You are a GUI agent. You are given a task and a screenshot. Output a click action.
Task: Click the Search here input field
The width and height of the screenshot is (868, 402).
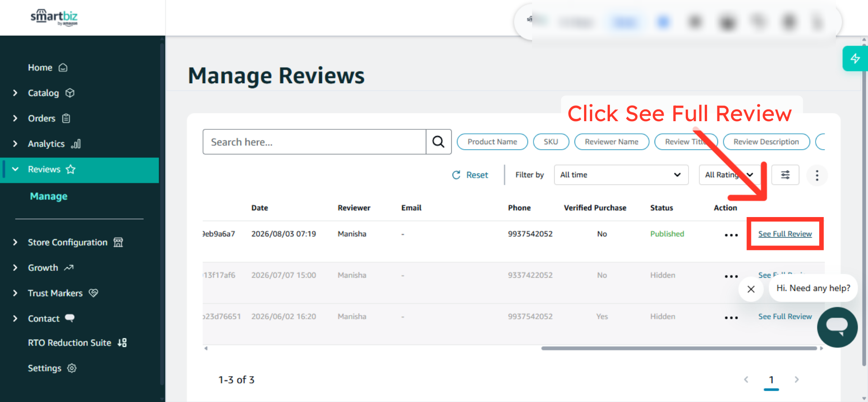tap(314, 142)
